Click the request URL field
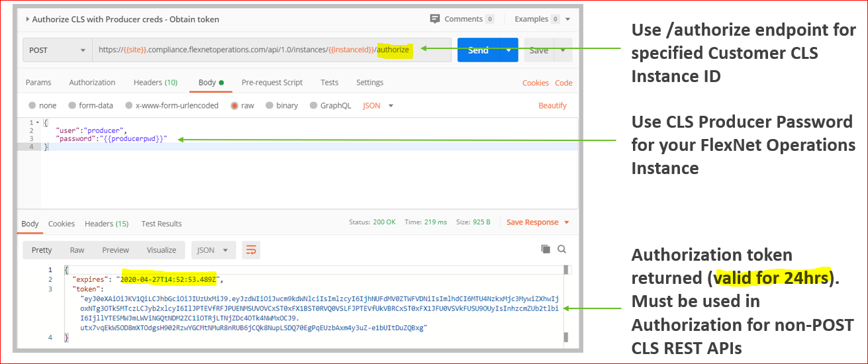Screen dimensions: 868x364 [x=272, y=50]
